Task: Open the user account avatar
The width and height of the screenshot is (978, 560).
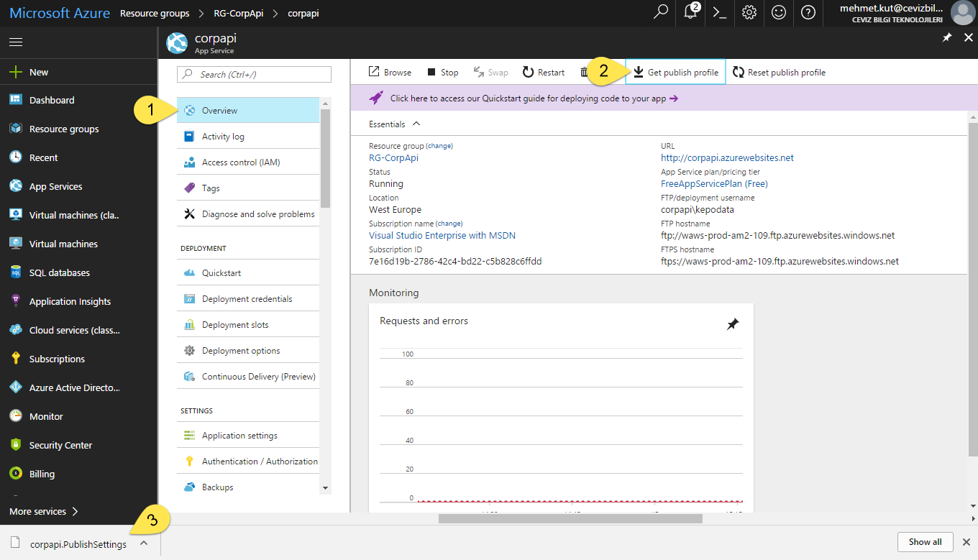Action: (962, 13)
